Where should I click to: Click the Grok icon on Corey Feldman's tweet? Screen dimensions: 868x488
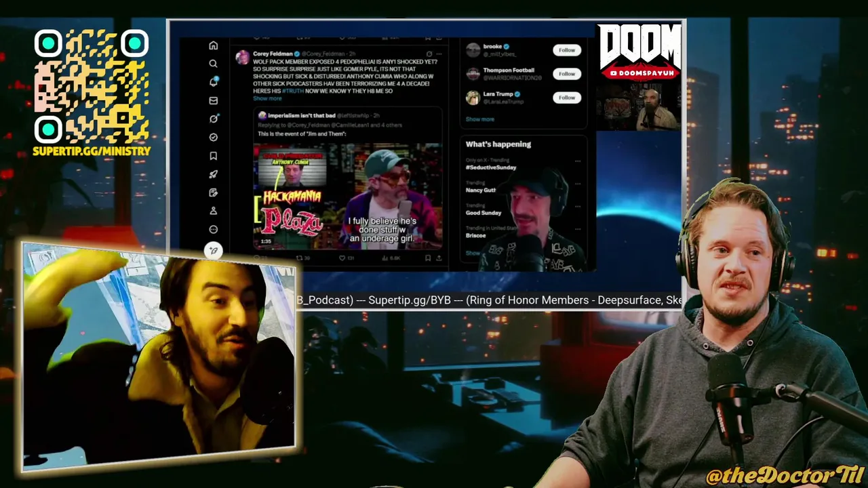point(429,54)
